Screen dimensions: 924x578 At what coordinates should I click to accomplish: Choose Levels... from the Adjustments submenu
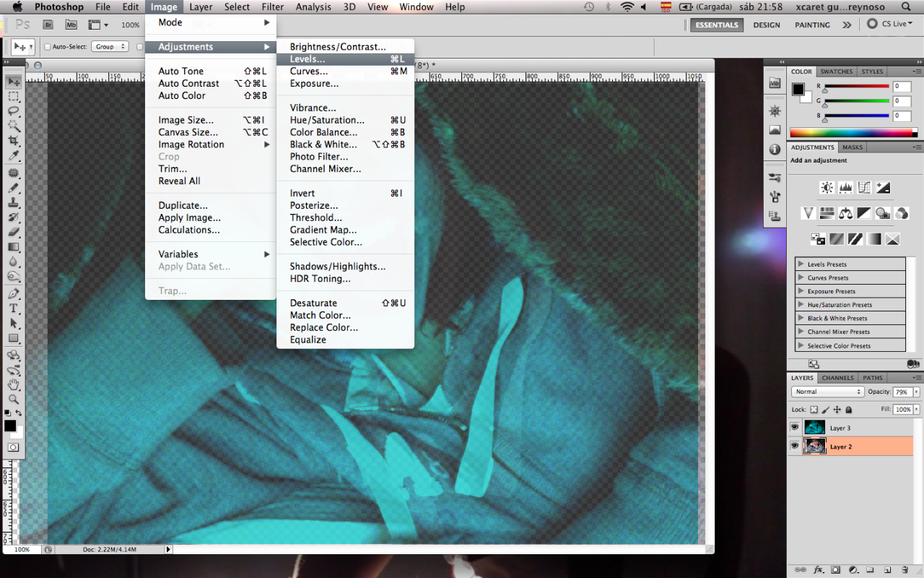308,59
